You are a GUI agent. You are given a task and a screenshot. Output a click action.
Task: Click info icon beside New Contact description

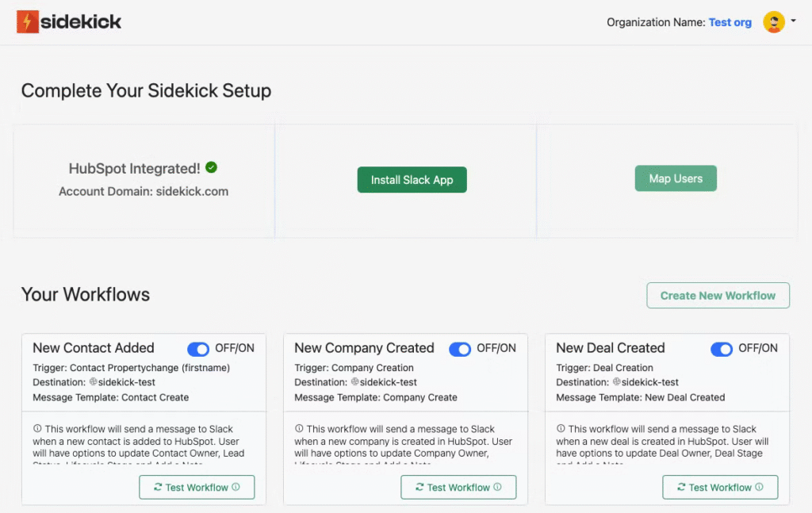tap(37, 429)
